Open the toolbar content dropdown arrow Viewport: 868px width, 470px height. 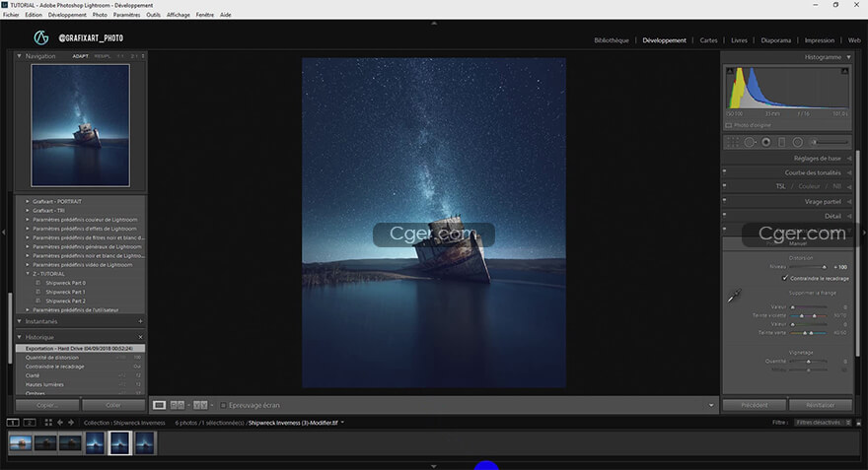[x=711, y=405]
